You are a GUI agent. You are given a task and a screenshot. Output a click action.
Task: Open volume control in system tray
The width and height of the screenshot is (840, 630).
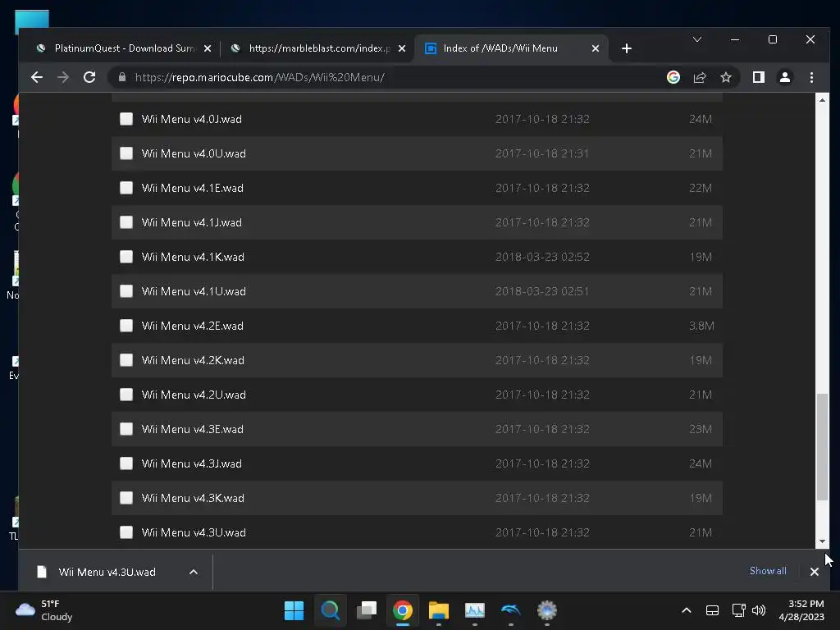point(759,610)
